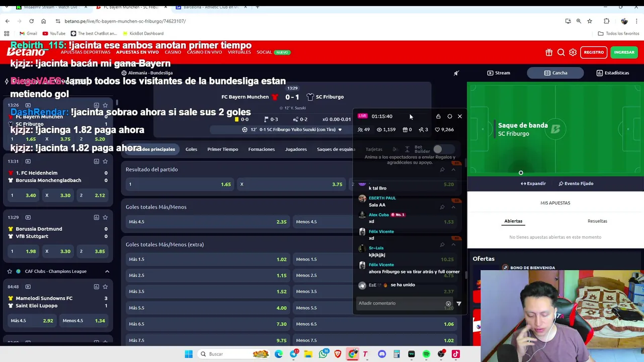Viewport: 644px width, 362px height.
Task: Switch to the Estadísticas tab
Action: (612, 73)
